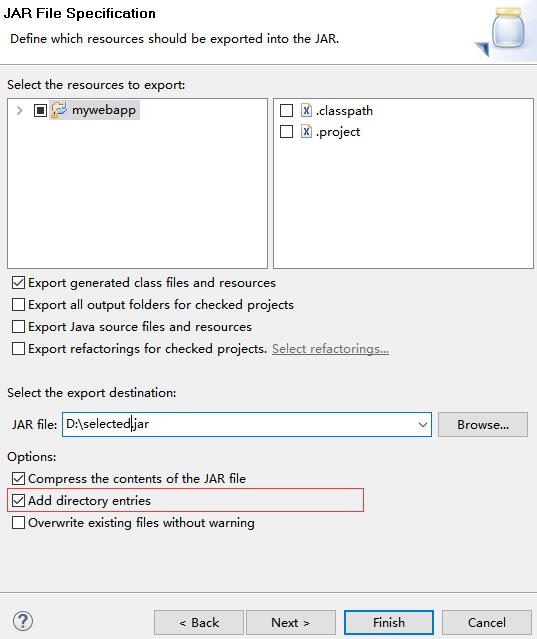Click in the JAR file path field

240,425
